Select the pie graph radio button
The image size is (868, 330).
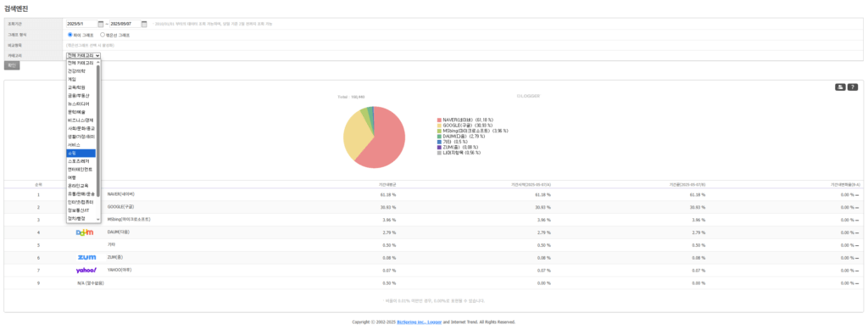coord(70,34)
